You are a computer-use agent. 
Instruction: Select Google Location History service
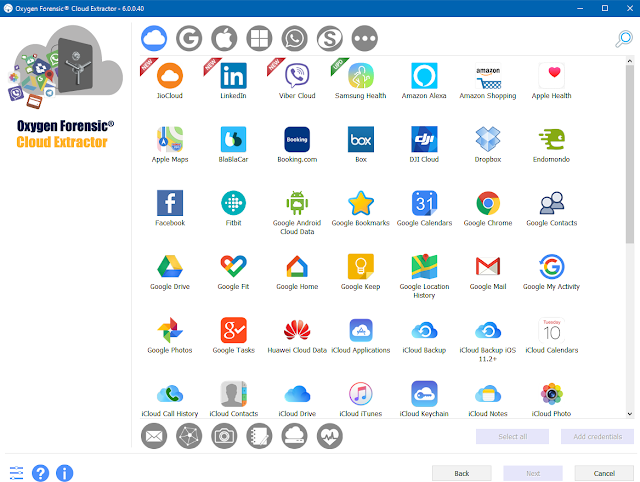point(424,276)
